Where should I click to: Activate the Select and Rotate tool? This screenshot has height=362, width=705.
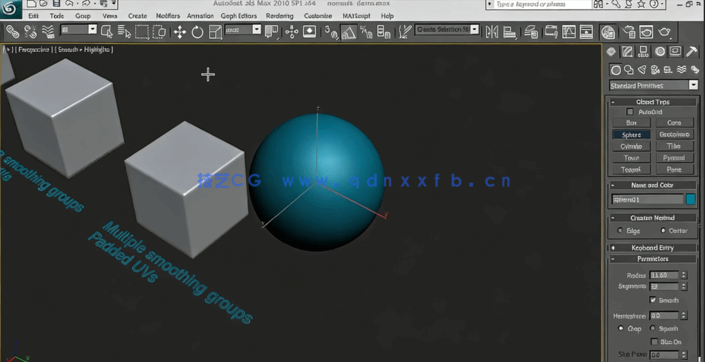coord(197,32)
